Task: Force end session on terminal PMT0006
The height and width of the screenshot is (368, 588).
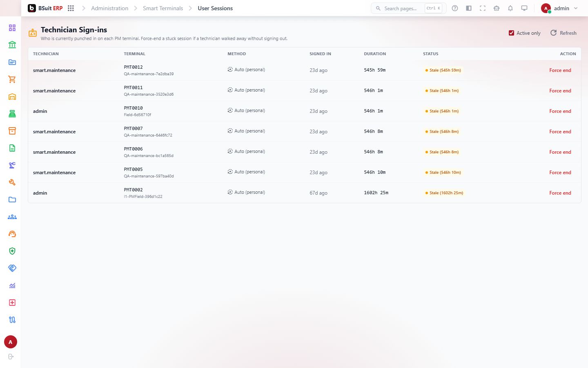Action: tap(560, 152)
